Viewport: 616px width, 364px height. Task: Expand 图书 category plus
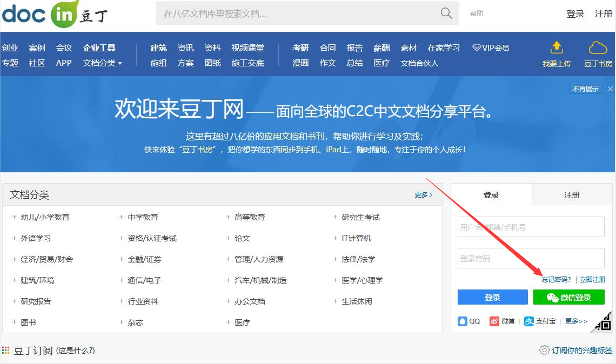click(x=14, y=322)
